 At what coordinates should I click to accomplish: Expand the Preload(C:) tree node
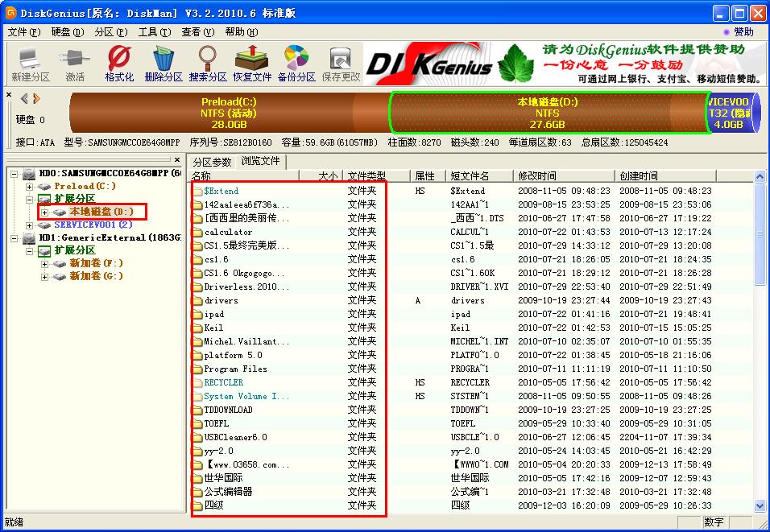[30, 187]
